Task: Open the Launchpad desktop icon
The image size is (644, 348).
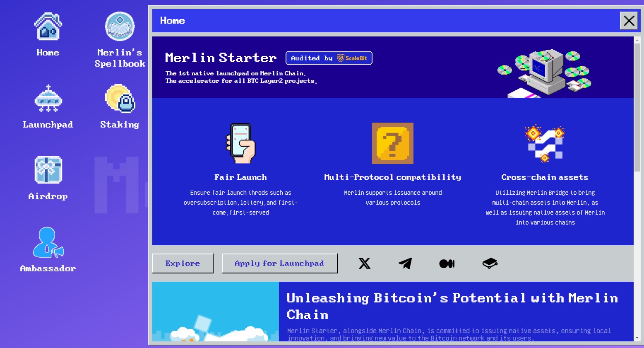Action: [48, 106]
